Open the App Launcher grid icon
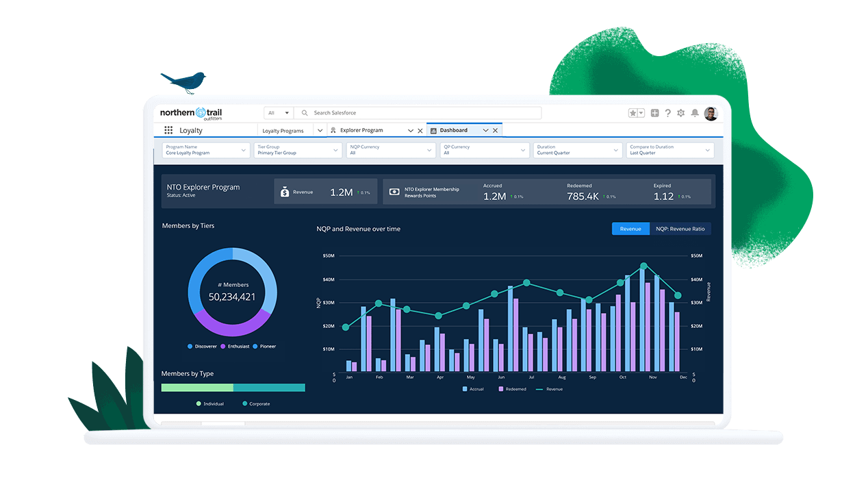The width and height of the screenshot is (868, 489). tap(168, 129)
